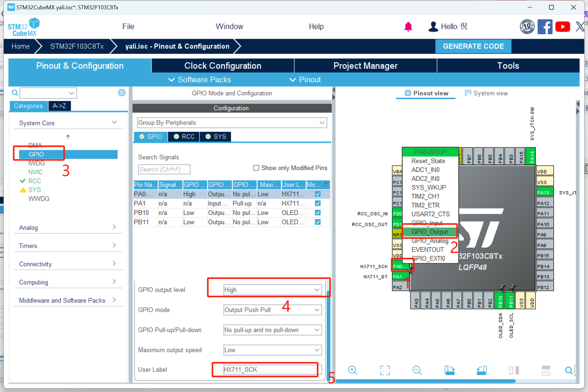
Task: Collapse the System Core category
Action: 68,123
